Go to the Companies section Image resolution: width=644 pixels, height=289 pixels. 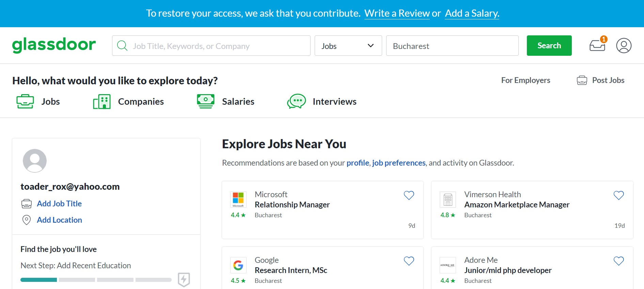(141, 101)
